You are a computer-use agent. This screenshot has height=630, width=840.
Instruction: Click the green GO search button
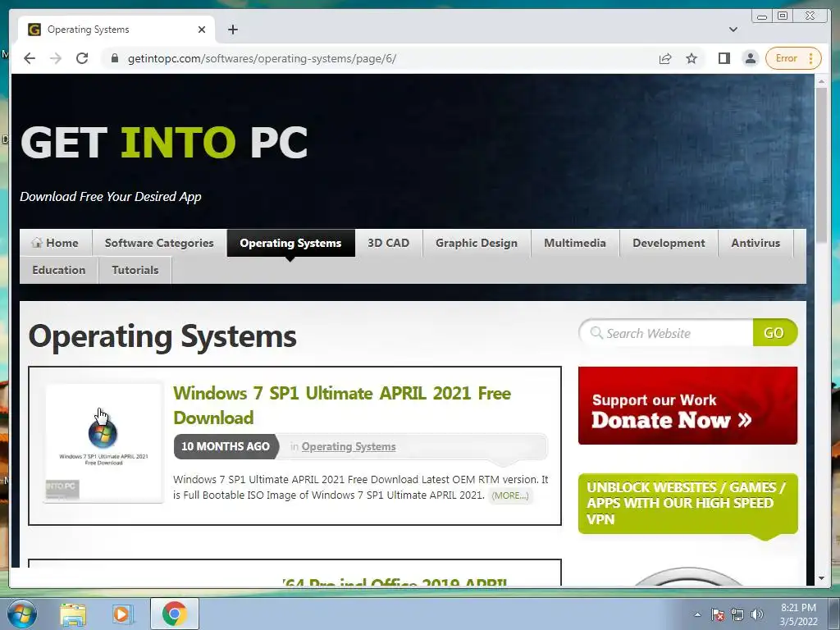(774, 333)
